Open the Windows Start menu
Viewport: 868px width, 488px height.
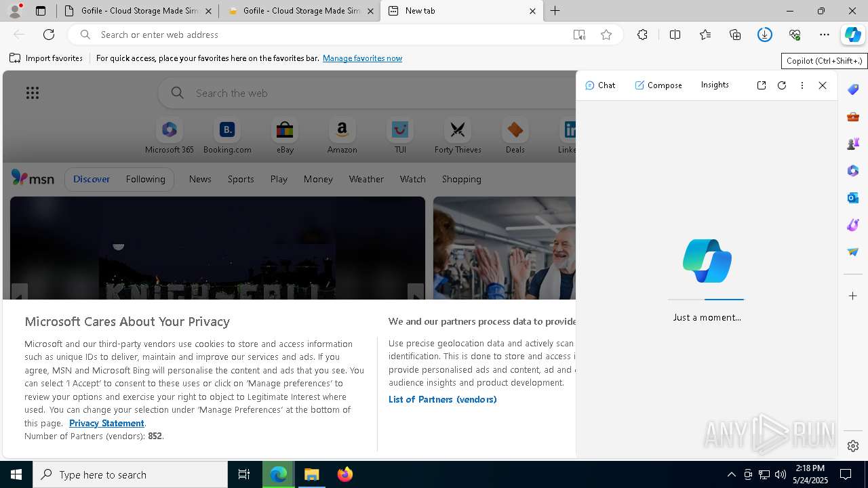16,474
